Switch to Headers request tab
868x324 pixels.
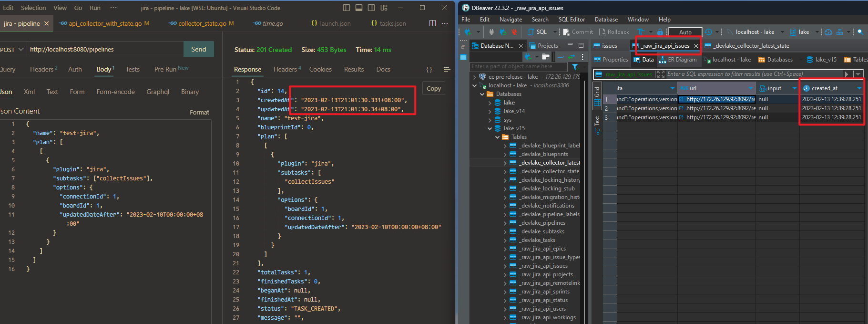tap(43, 69)
